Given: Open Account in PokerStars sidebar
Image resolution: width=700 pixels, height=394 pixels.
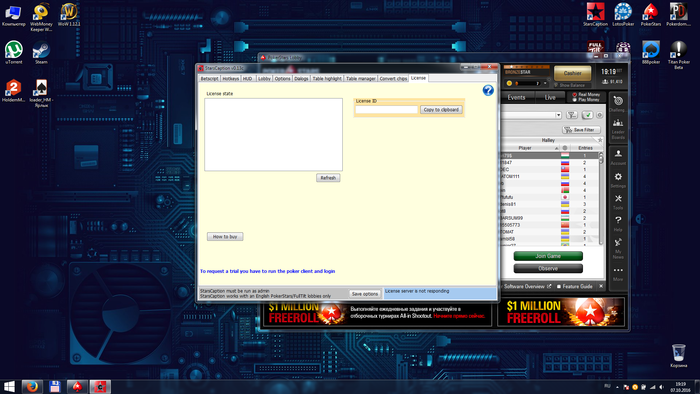Looking at the screenshot, I should 618,158.
